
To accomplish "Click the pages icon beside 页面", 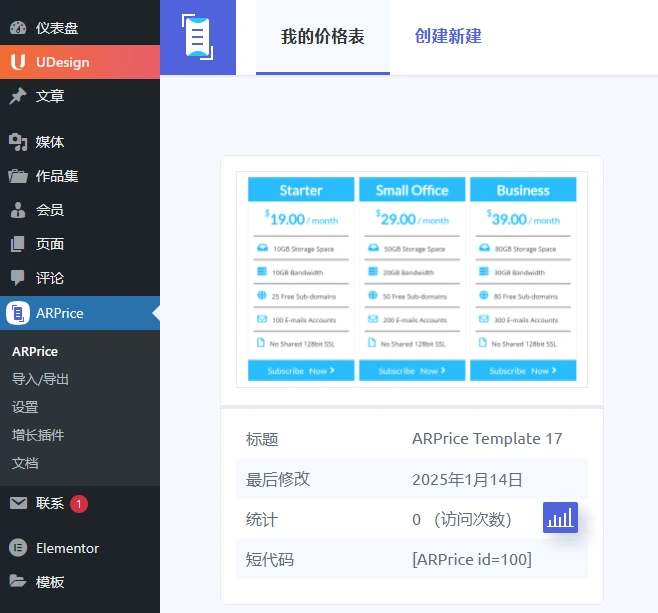I will pos(18,244).
